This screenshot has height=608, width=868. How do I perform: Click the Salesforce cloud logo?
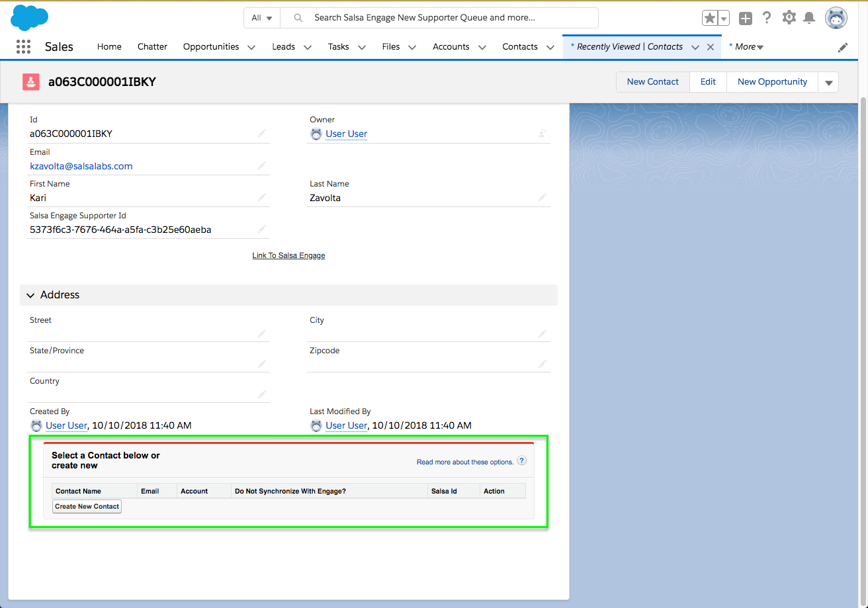point(29,17)
